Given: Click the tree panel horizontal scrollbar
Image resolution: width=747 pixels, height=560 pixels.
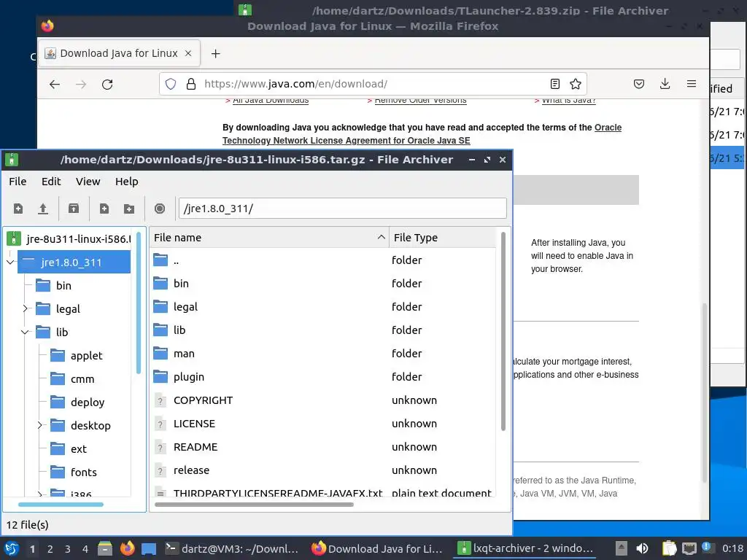Looking at the screenshot, I should (61, 505).
